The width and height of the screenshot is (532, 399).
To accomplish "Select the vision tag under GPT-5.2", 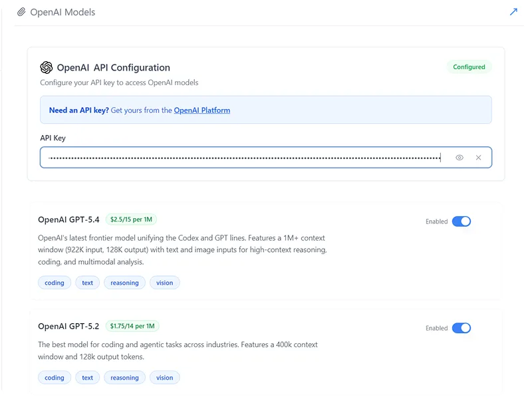I will click(164, 378).
